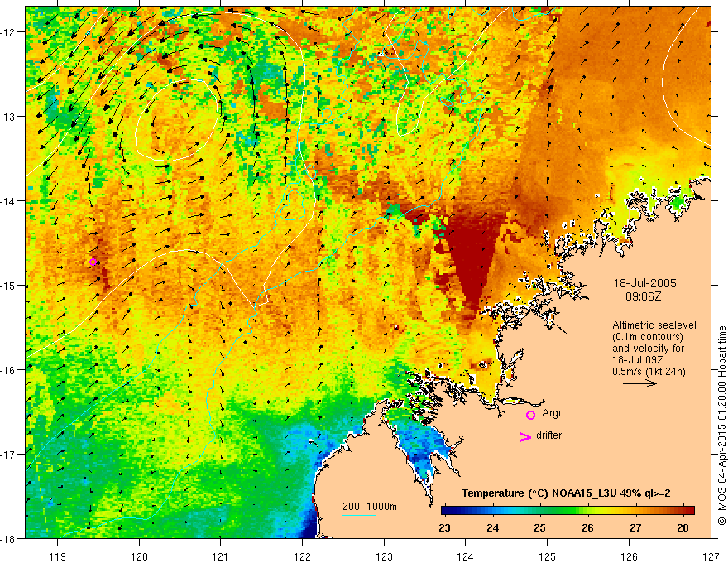Click the latitude -18 axis label
The height and width of the screenshot is (563, 728).
click(8, 538)
